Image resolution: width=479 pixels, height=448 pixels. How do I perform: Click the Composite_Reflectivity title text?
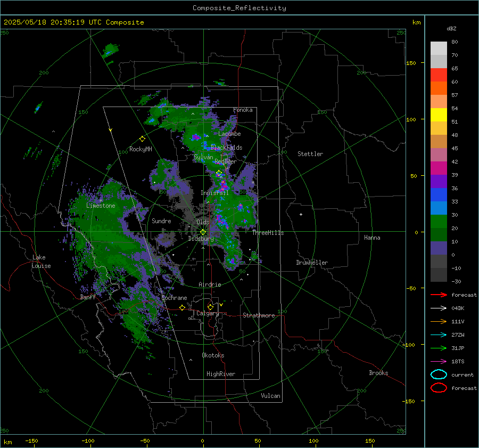(x=240, y=8)
